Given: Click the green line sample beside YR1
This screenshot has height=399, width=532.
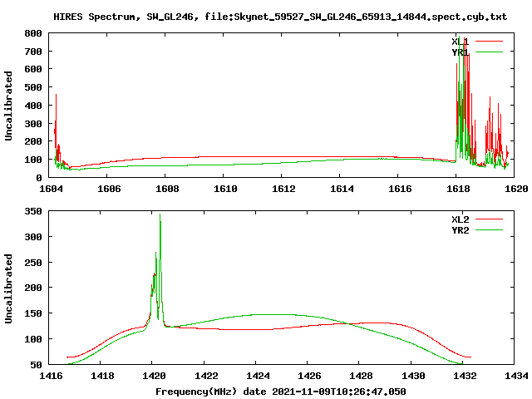Looking at the screenshot, I should point(489,52).
